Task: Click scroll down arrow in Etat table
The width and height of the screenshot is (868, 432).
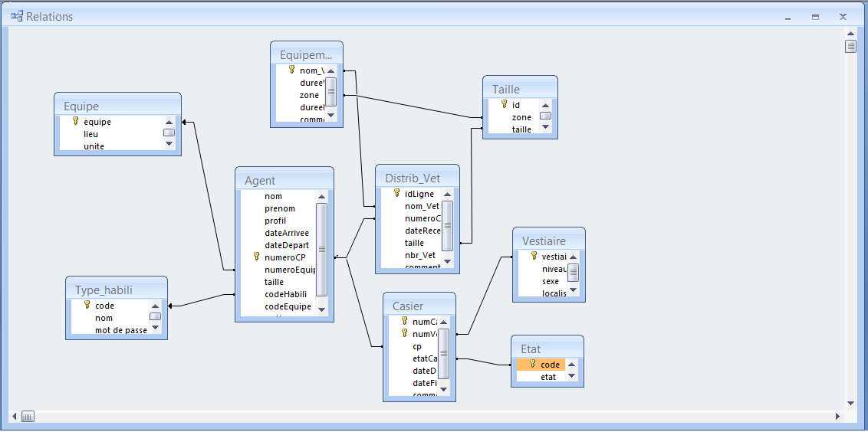Action: (571, 376)
